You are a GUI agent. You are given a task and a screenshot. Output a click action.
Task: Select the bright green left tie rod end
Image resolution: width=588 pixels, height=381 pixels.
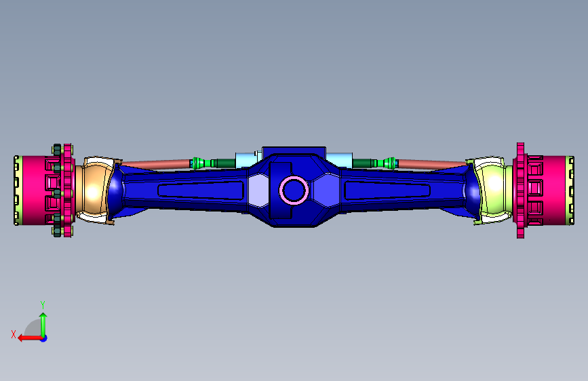click(197, 163)
